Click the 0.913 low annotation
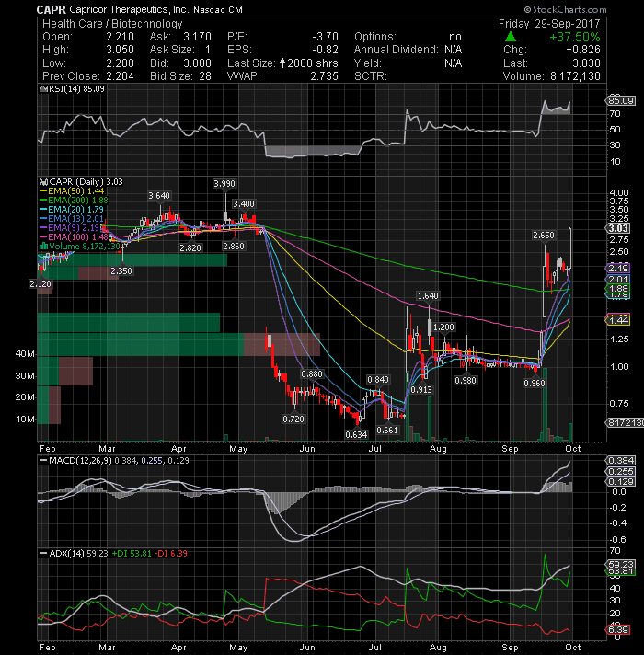 (421, 390)
